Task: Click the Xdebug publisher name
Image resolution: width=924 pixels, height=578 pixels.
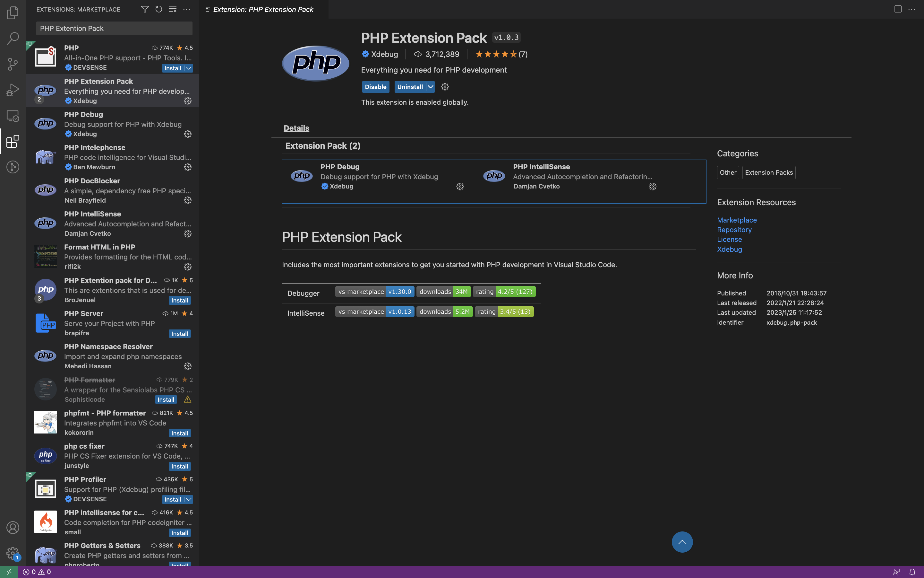Action: click(384, 54)
